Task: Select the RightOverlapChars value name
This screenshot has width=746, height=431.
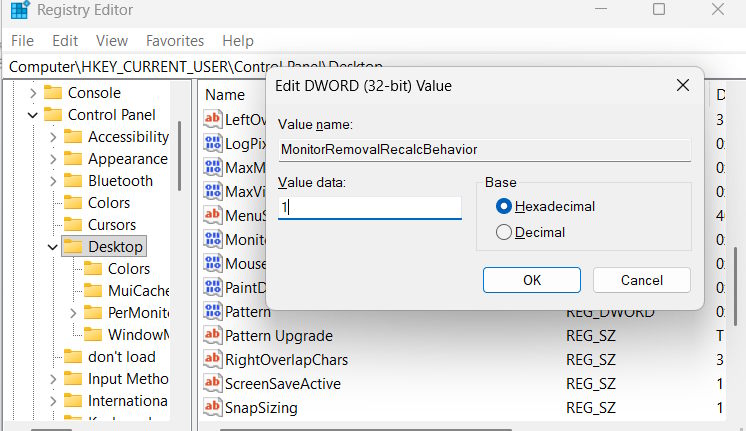Action: [286, 360]
